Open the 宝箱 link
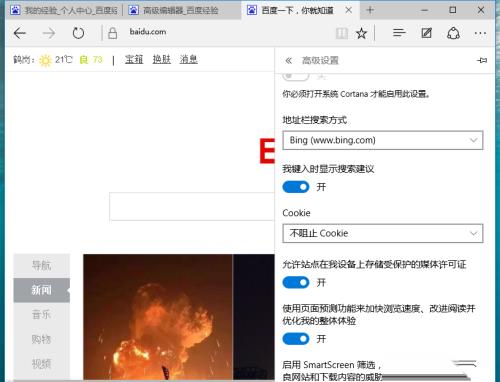The width and height of the screenshot is (500, 382). (134, 59)
